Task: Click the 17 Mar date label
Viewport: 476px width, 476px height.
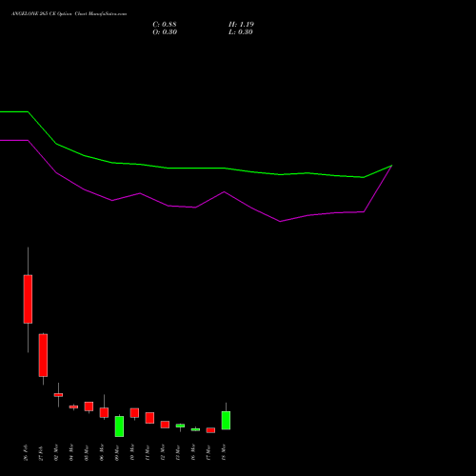Action: tap(208, 452)
